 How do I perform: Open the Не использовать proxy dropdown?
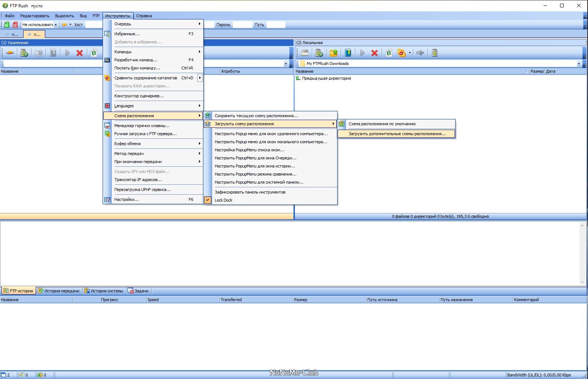[x=56, y=25]
